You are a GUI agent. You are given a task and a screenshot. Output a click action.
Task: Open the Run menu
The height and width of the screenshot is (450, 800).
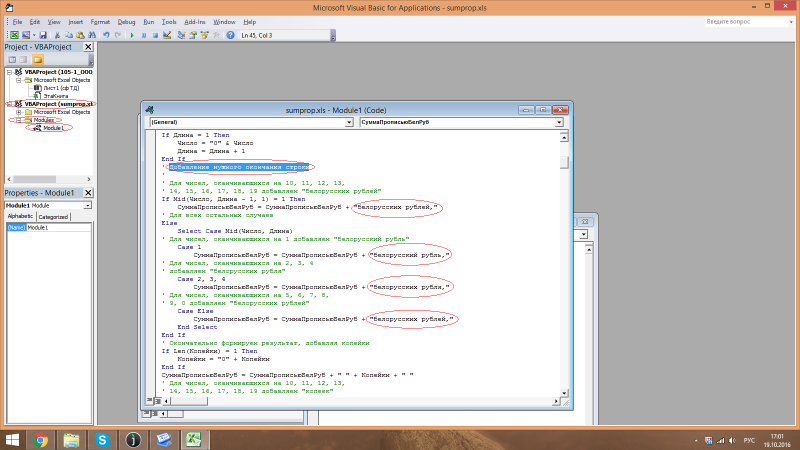pyautogui.click(x=148, y=22)
